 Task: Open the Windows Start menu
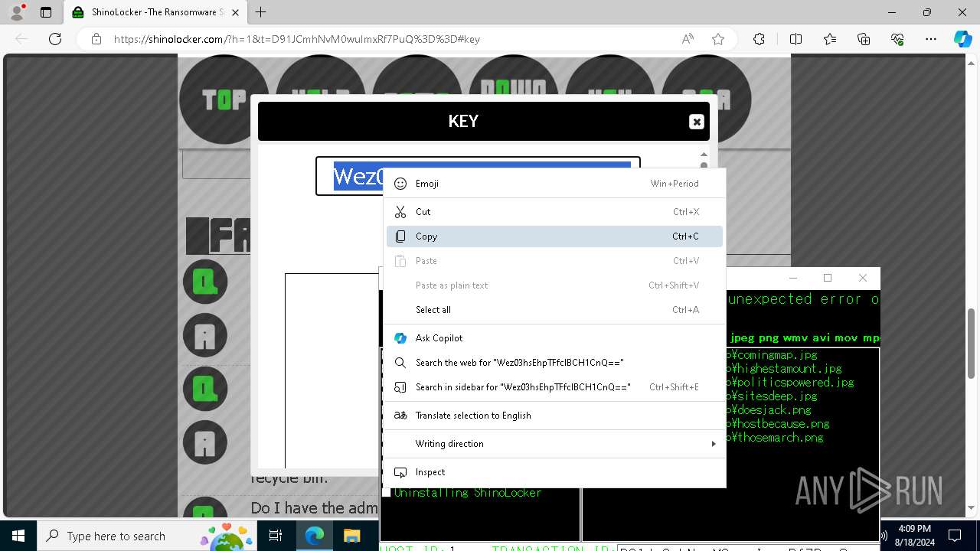[18, 536]
